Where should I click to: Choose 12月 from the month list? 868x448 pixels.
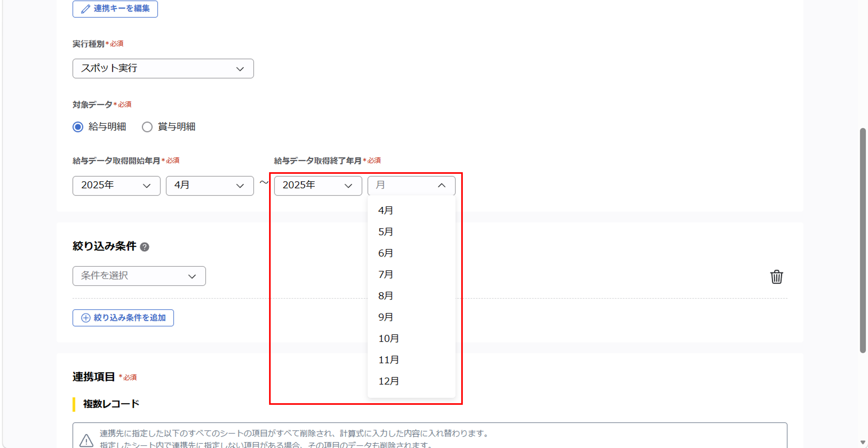tap(411, 381)
